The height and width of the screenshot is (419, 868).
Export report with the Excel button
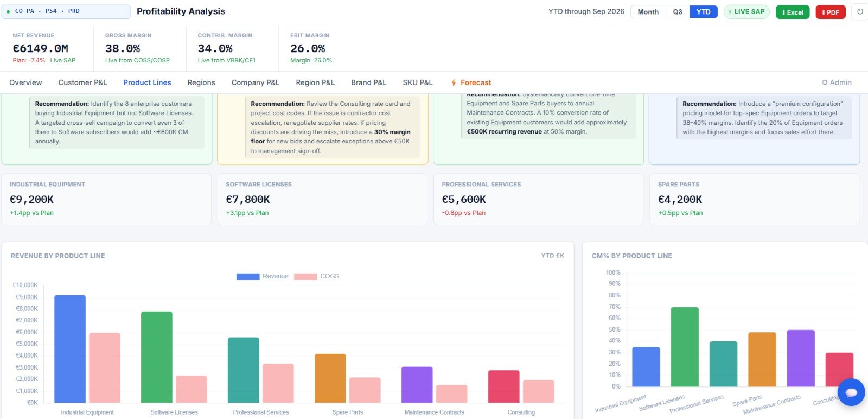click(x=793, y=12)
